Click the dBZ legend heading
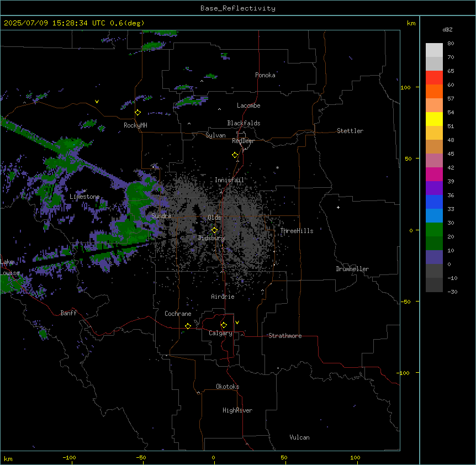Screen dimensions: 476x465 tap(447, 30)
